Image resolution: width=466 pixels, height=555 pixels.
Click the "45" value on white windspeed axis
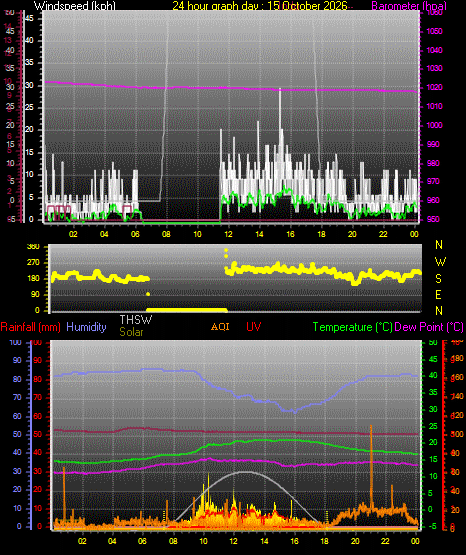pos(29,18)
